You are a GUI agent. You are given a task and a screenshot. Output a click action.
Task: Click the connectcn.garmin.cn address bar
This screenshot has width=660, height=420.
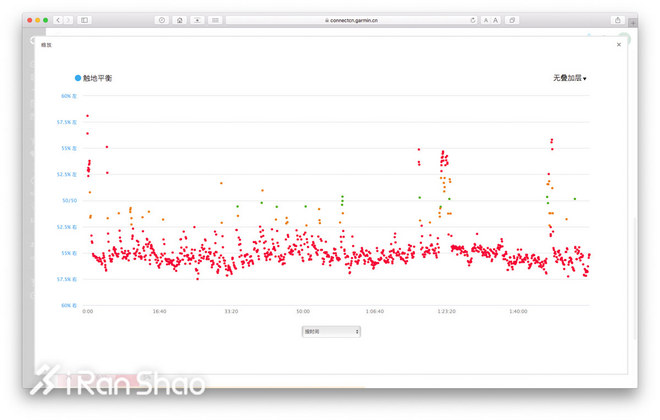(350, 20)
